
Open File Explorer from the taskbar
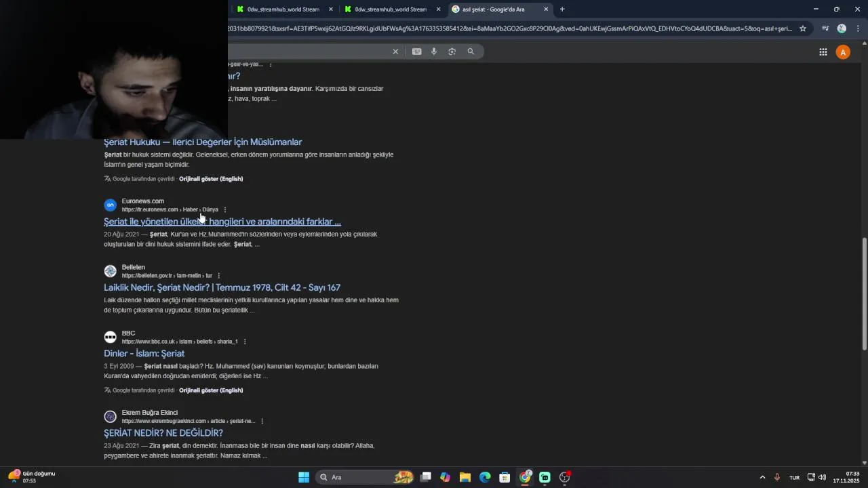click(465, 477)
